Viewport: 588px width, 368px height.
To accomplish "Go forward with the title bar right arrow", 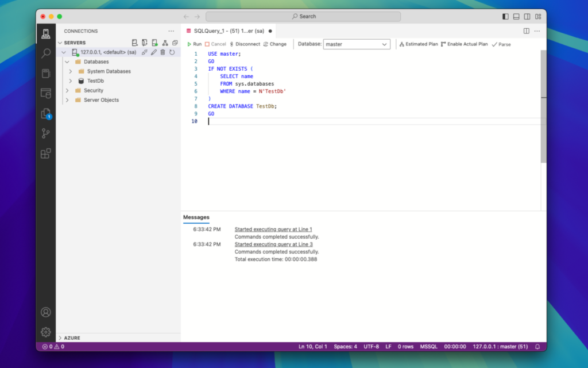I will pyautogui.click(x=198, y=17).
